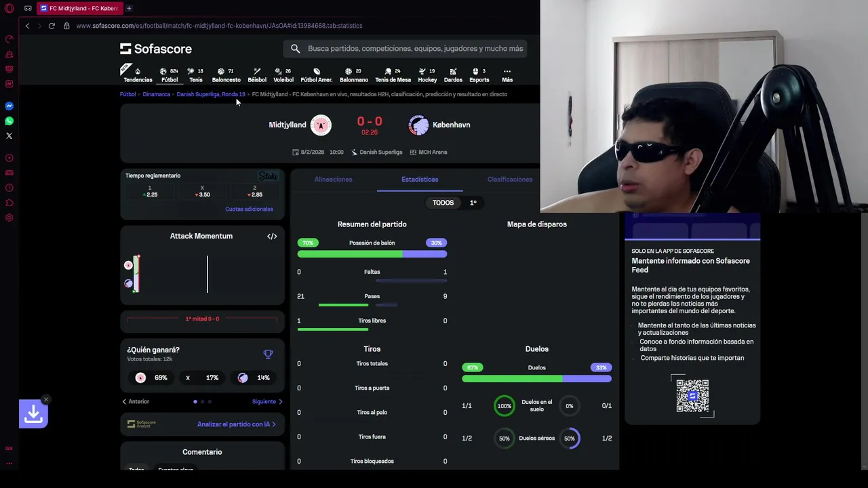Select Béisbol in sports navigation

pyautogui.click(x=257, y=75)
